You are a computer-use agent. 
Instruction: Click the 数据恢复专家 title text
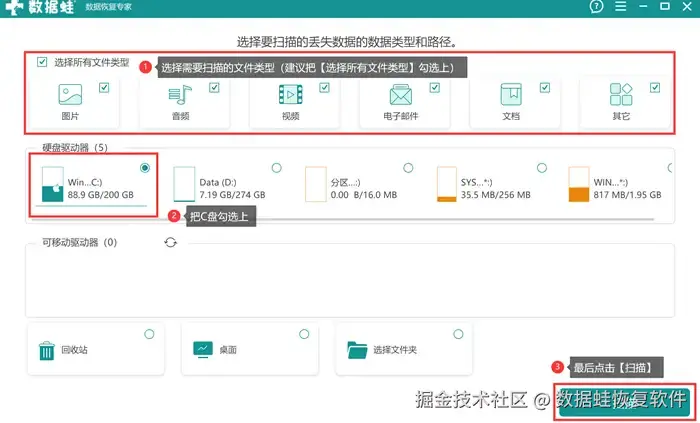point(108,7)
